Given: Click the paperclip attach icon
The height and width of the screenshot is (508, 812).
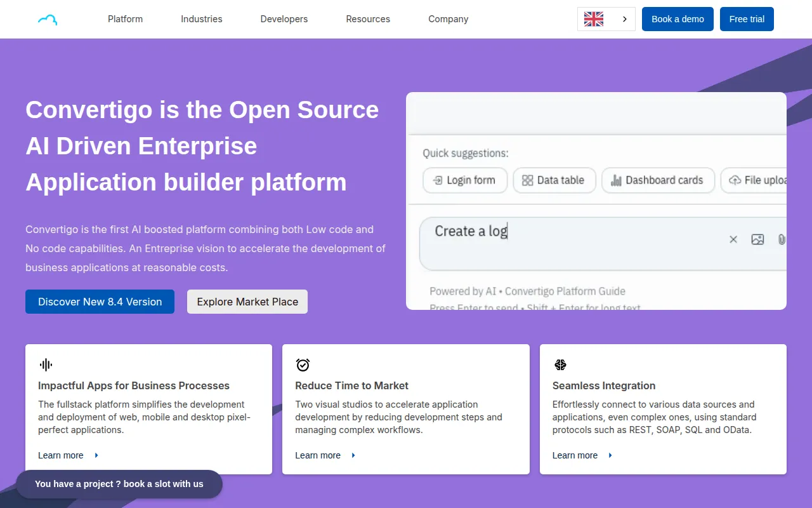Looking at the screenshot, I should point(782,239).
